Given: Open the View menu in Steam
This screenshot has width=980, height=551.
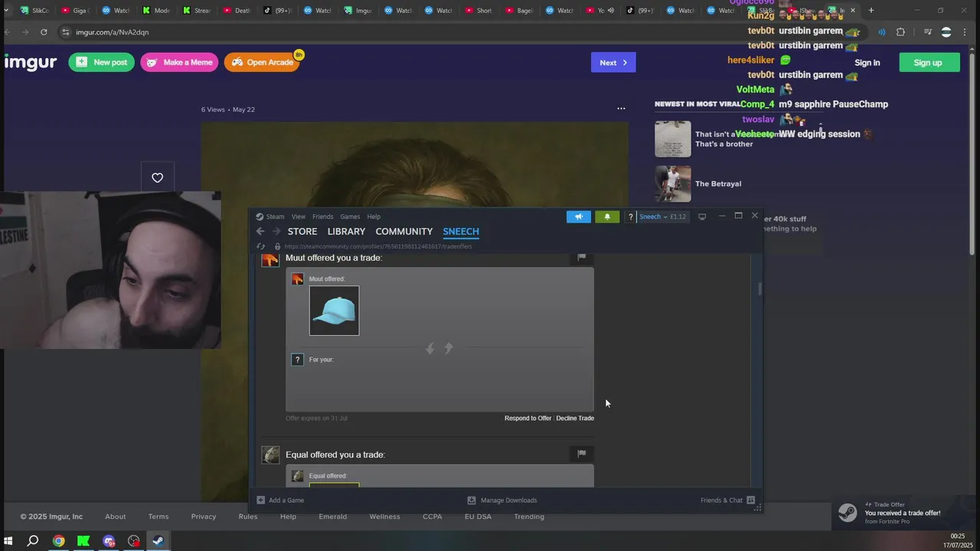Looking at the screenshot, I should point(298,217).
